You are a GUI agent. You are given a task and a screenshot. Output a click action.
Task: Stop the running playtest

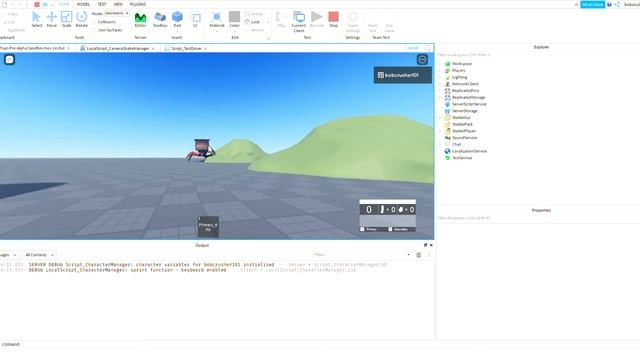333,19
